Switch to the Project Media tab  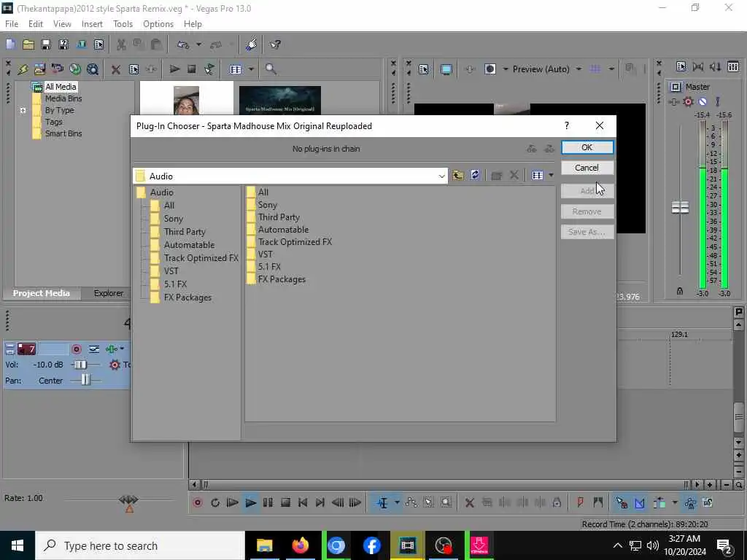(41, 293)
